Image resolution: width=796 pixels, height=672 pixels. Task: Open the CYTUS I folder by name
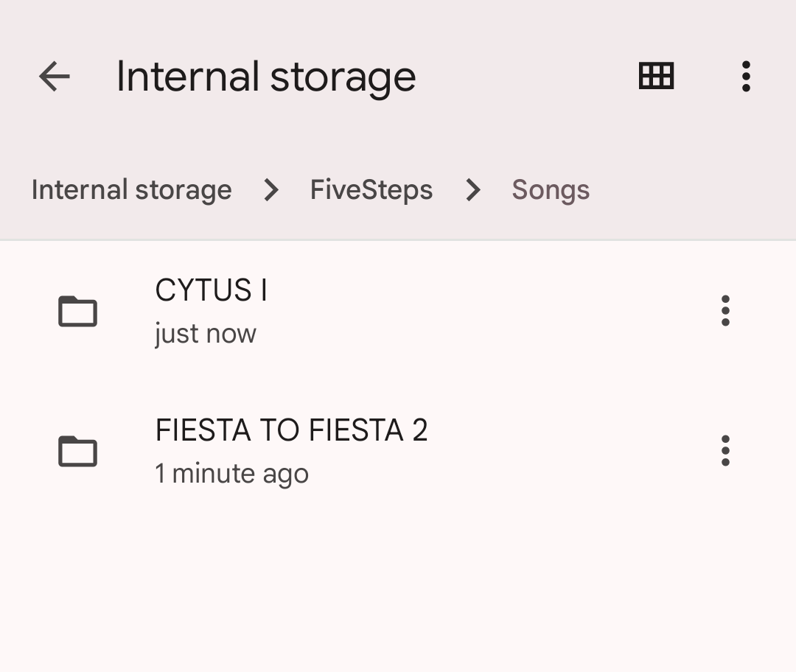click(x=211, y=290)
